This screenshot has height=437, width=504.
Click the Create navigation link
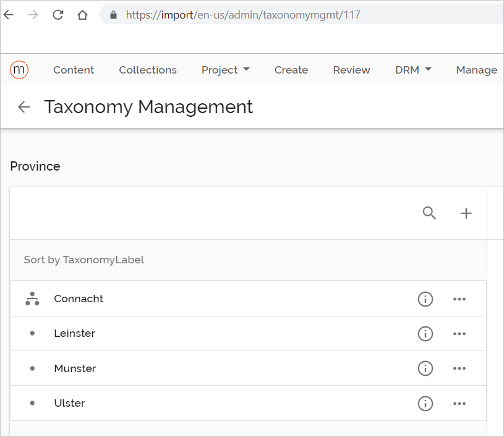[x=291, y=70]
